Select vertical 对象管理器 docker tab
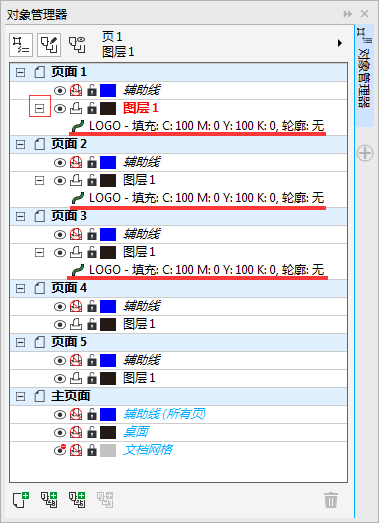This screenshot has height=523, width=379. coord(364,76)
